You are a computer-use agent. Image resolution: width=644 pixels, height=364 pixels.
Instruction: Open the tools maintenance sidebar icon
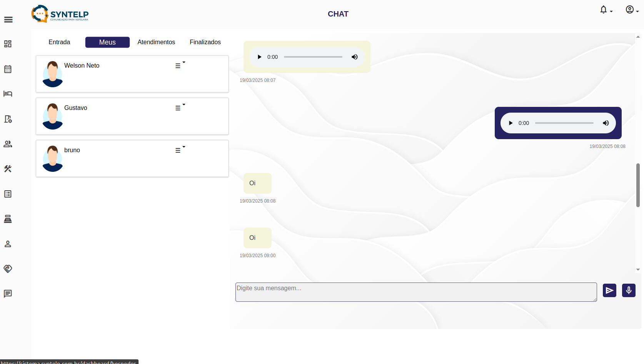[8, 169]
